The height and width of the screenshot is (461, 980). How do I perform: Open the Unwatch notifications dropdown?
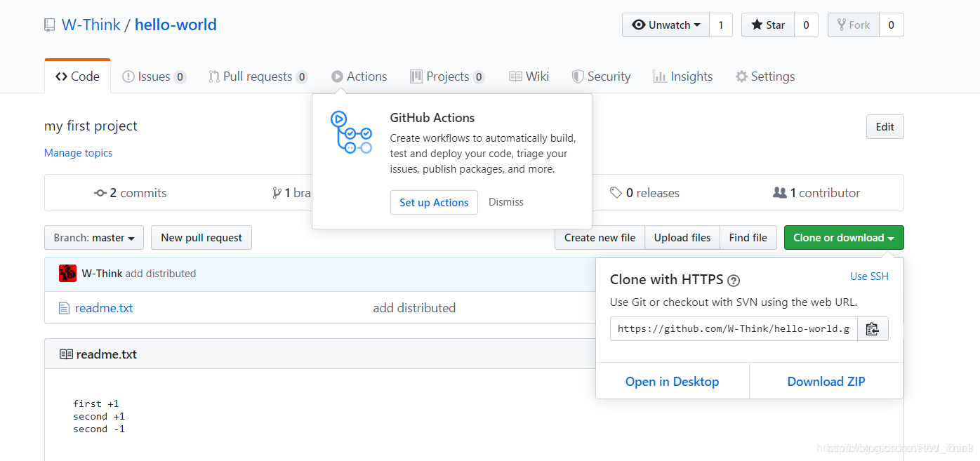(666, 25)
